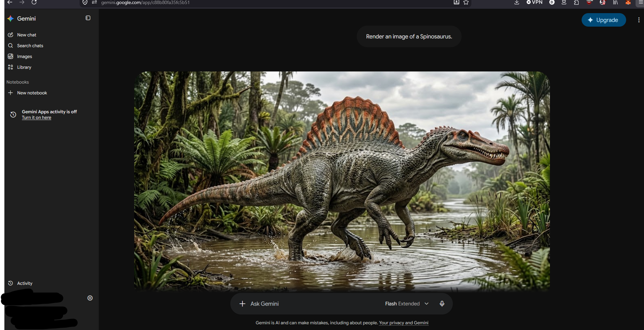
Task: Reload the page with the refresh icon
Action: coord(34,2)
